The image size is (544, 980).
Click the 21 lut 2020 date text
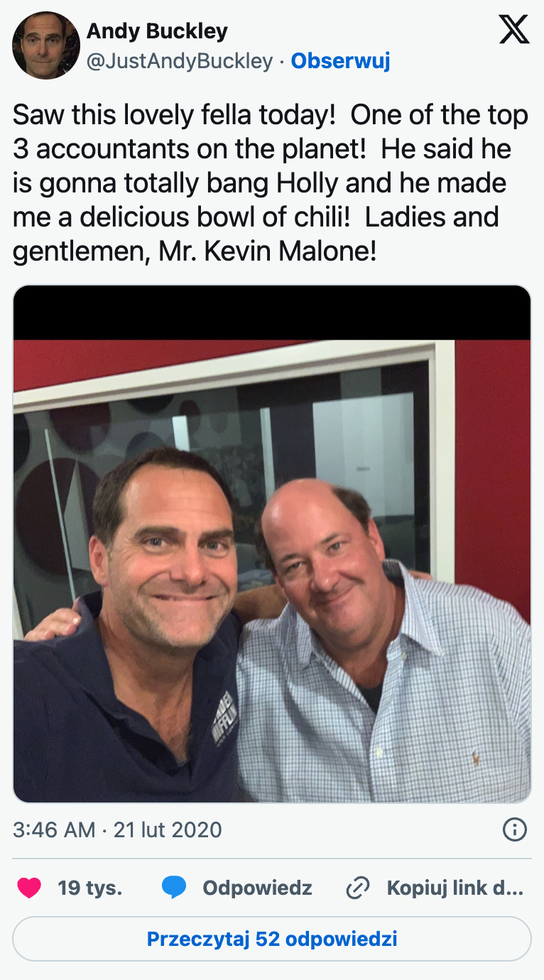[168, 829]
